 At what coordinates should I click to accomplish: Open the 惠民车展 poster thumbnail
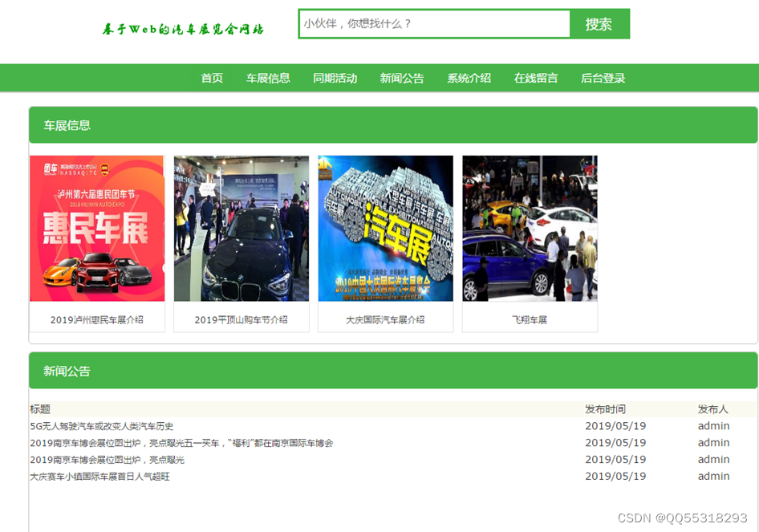pyautogui.click(x=97, y=229)
